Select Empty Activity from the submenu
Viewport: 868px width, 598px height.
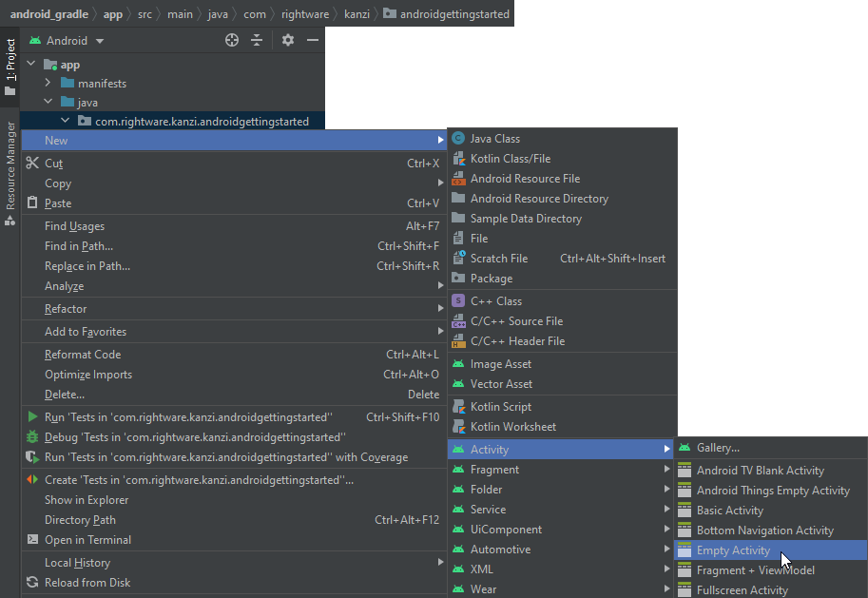point(732,550)
